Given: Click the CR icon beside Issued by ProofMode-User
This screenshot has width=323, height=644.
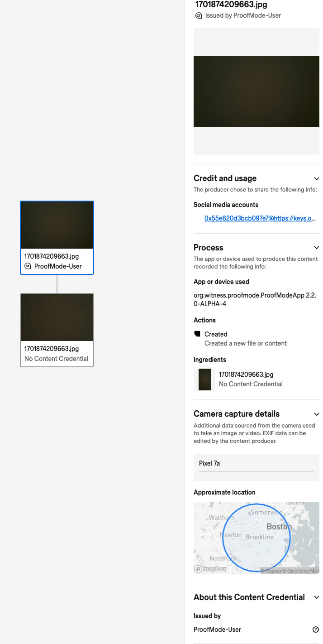Looking at the screenshot, I should pyautogui.click(x=198, y=15).
